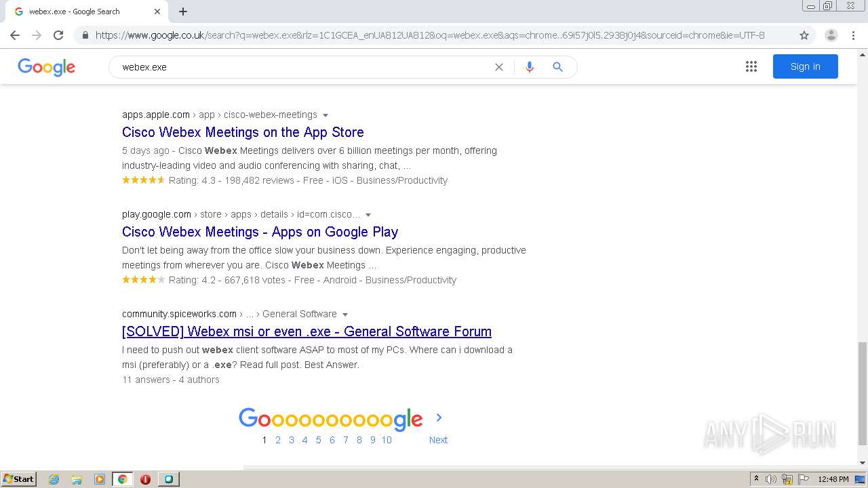This screenshot has width=868, height=488.
Task: Click the address bar URL
Action: click(430, 35)
